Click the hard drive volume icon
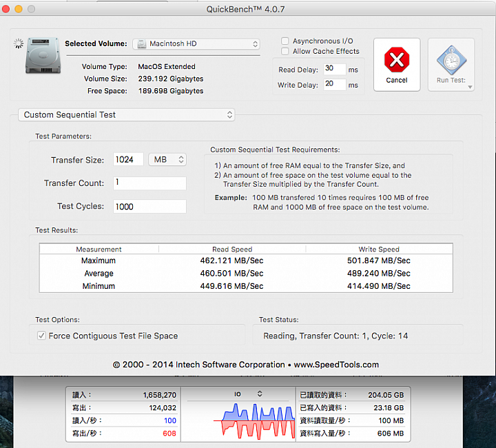The width and height of the screenshot is (496, 448). pyautogui.click(x=43, y=55)
